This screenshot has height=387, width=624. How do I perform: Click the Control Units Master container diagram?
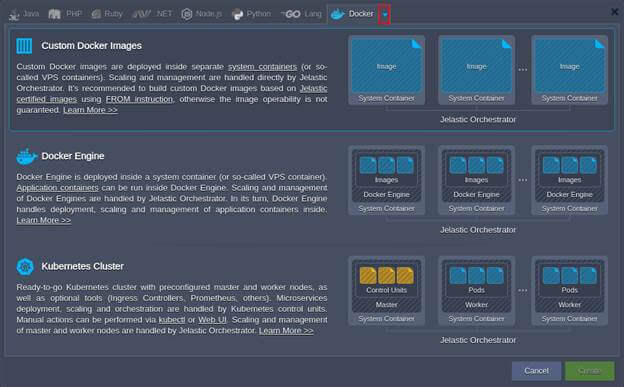386,291
